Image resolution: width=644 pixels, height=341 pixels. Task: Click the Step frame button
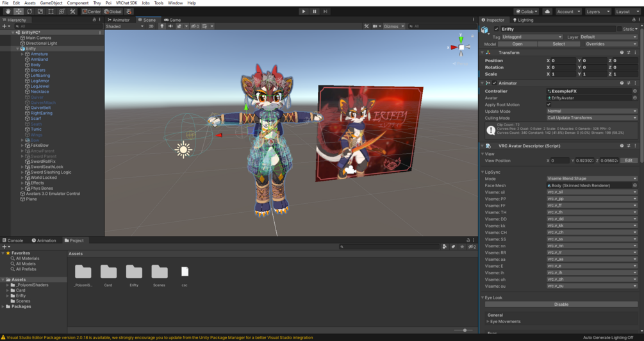point(326,12)
